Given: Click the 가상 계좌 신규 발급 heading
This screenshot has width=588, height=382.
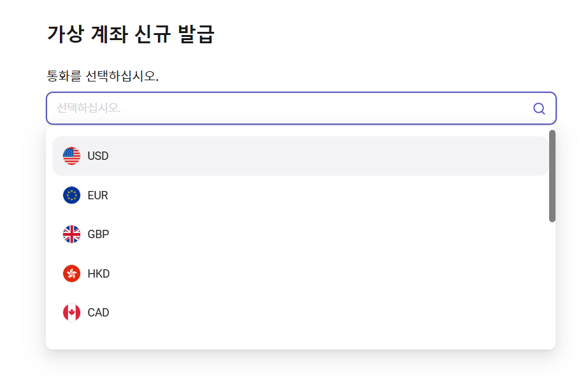Looking at the screenshot, I should [131, 34].
